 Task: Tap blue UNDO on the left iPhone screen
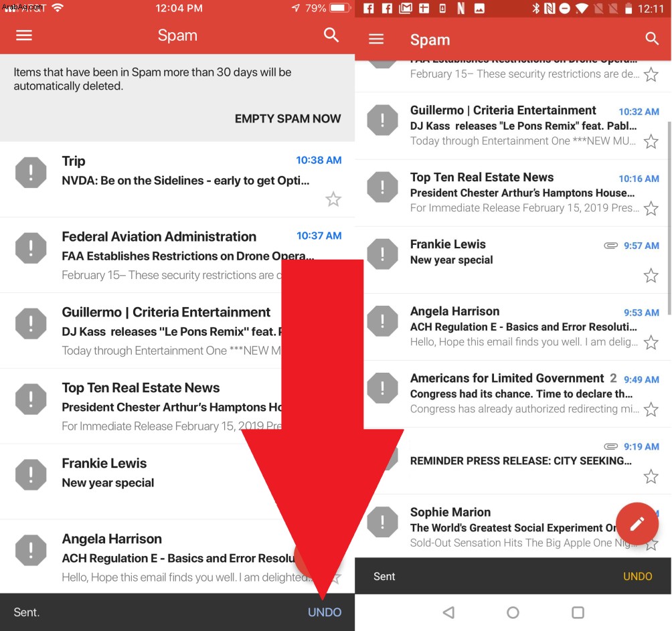point(325,612)
